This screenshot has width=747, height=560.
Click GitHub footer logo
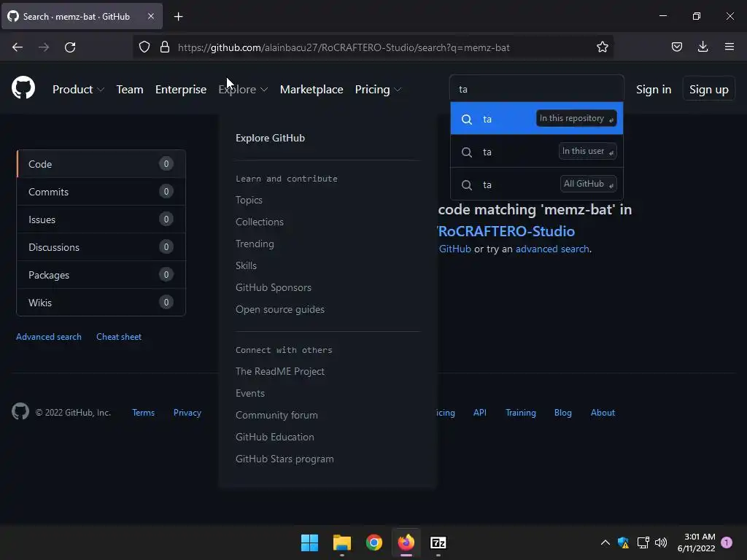click(20, 411)
